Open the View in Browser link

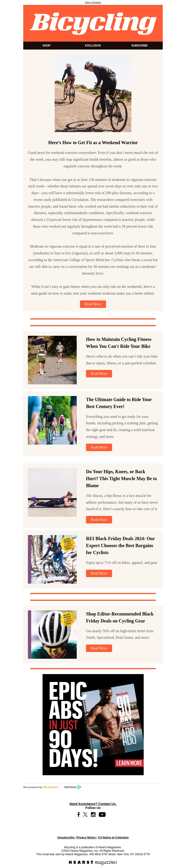tap(93, 2)
